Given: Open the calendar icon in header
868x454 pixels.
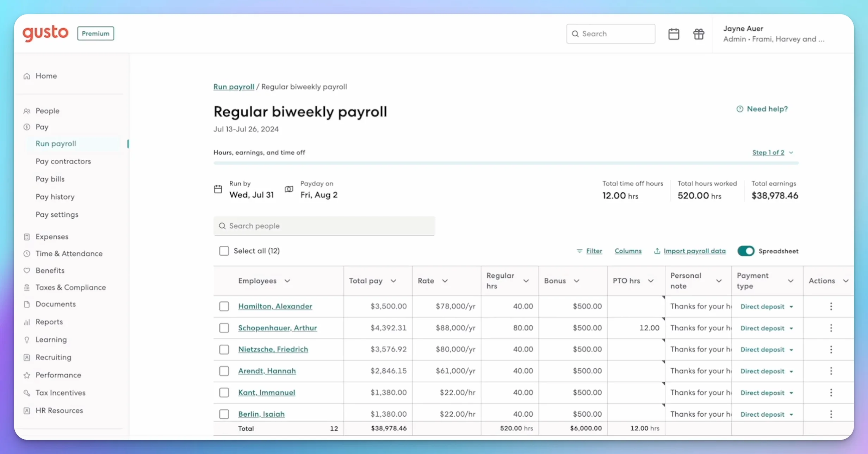Looking at the screenshot, I should pyautogui.click(x=674, y=34).
